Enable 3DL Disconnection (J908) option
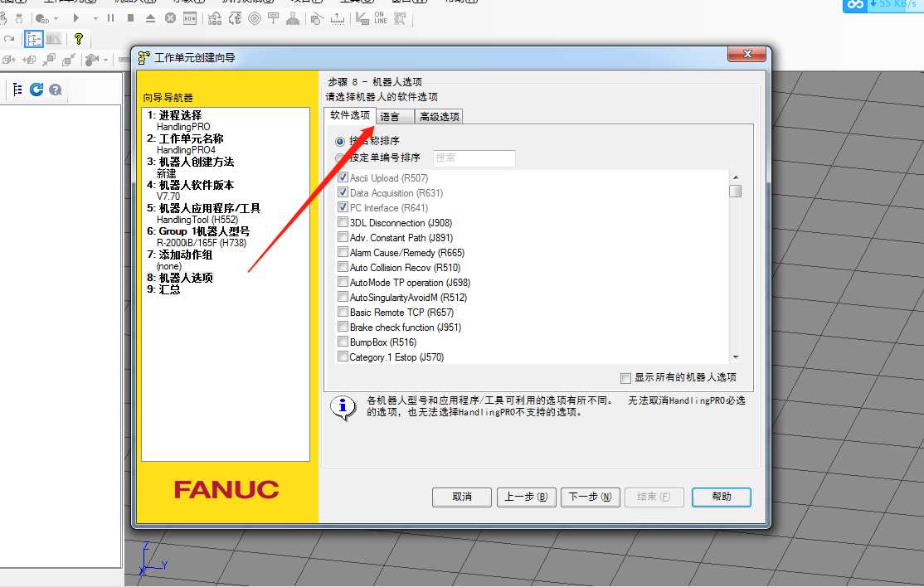Image resolution: width=924 pixels, height=587 pixels. point(343,222)
